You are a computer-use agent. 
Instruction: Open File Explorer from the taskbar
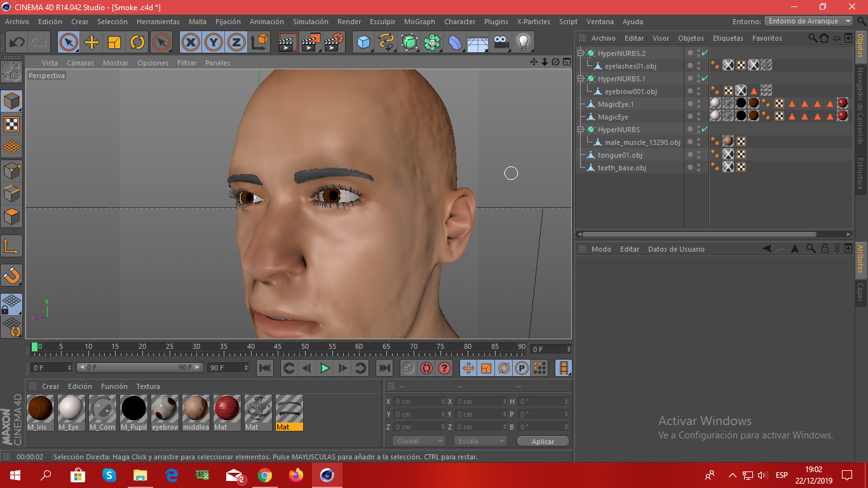click(x=140, y=475)
